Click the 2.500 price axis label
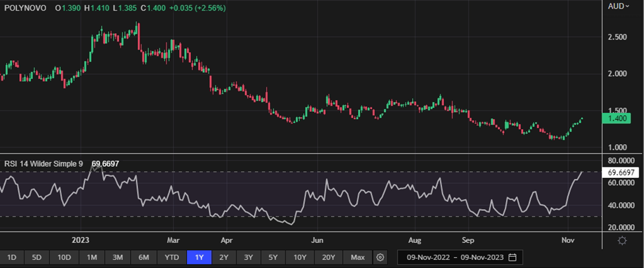 (616, 38)
